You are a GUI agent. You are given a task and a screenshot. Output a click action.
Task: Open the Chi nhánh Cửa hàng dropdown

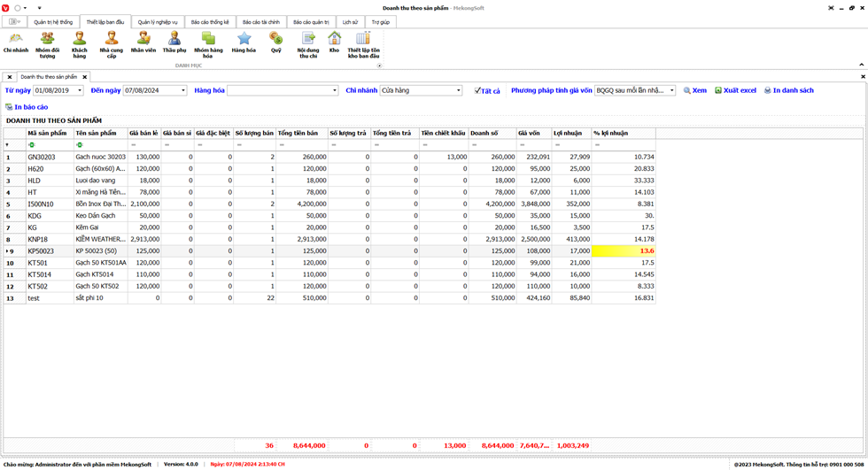tap(458, 90)
